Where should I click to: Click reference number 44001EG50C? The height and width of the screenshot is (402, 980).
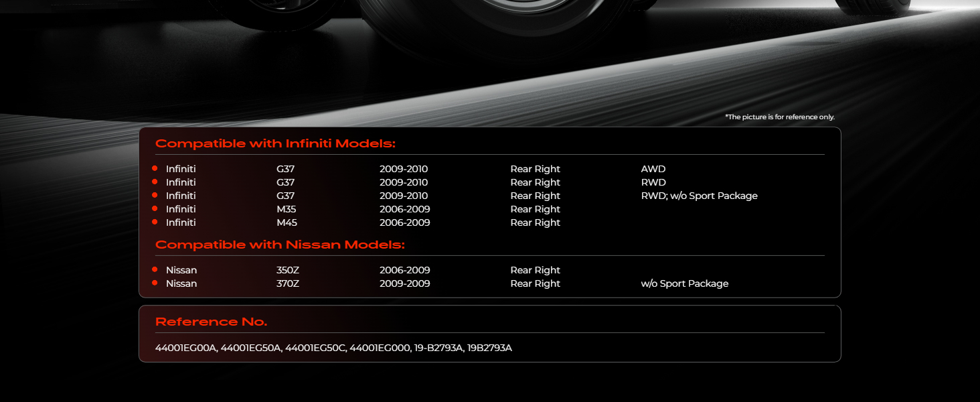(317, 348)
